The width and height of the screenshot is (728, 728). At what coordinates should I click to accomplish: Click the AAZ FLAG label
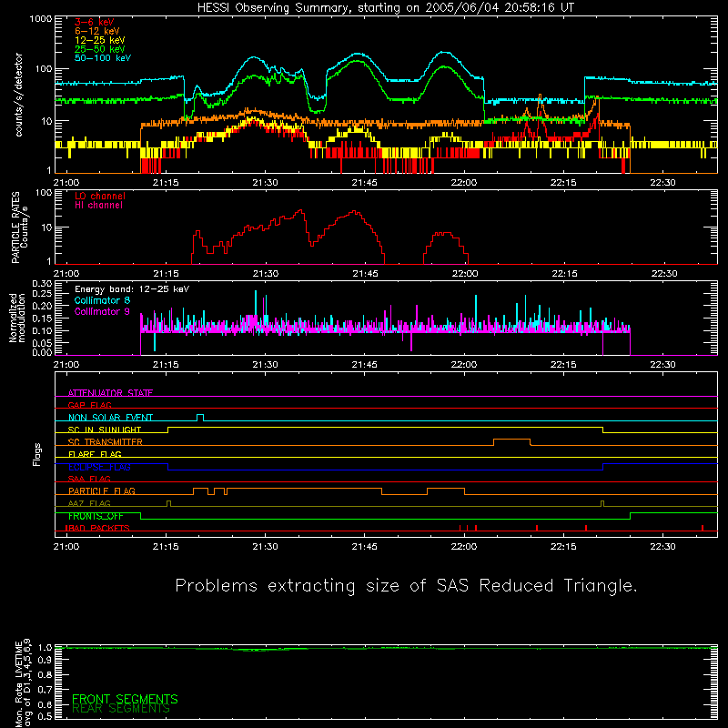[89, 503]
